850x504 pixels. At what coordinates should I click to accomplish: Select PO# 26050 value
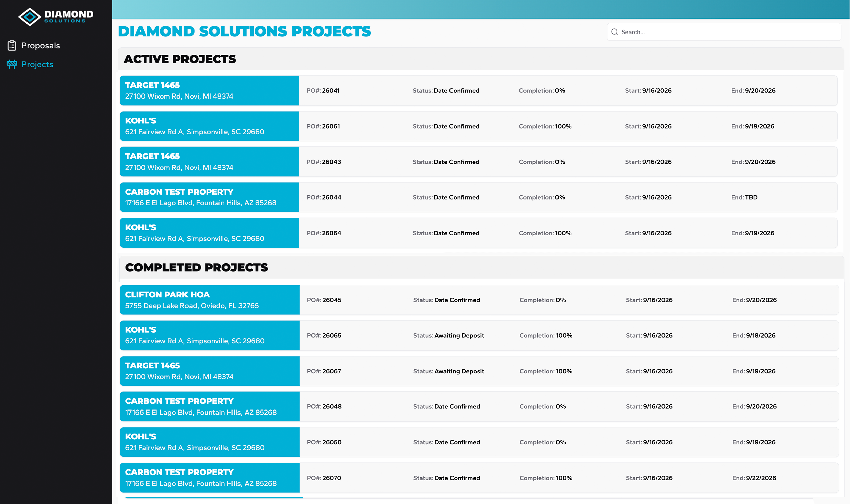pyautogui.click(x=332, y=442)
